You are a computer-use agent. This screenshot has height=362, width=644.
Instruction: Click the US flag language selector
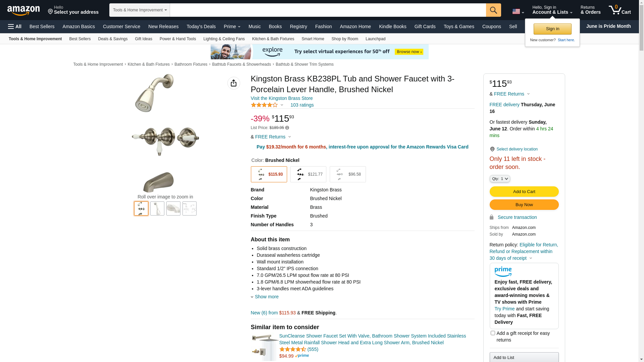click(x=518, y=11)
